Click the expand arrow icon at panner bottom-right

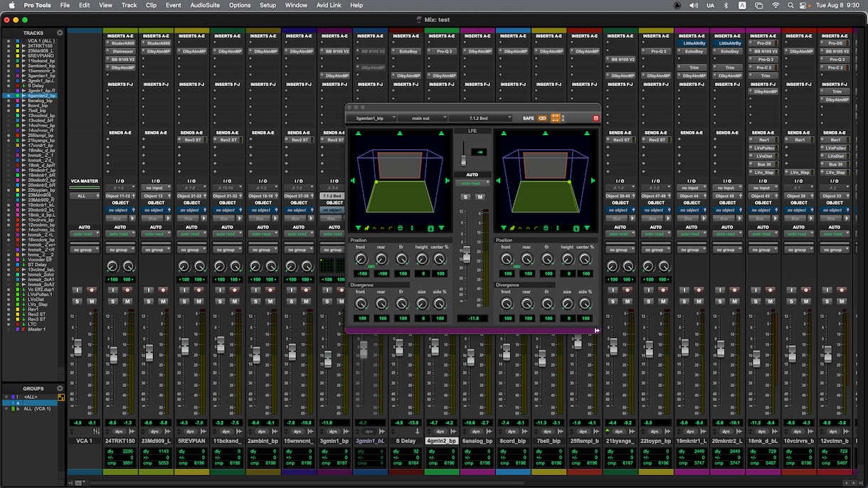click(597, 330)
